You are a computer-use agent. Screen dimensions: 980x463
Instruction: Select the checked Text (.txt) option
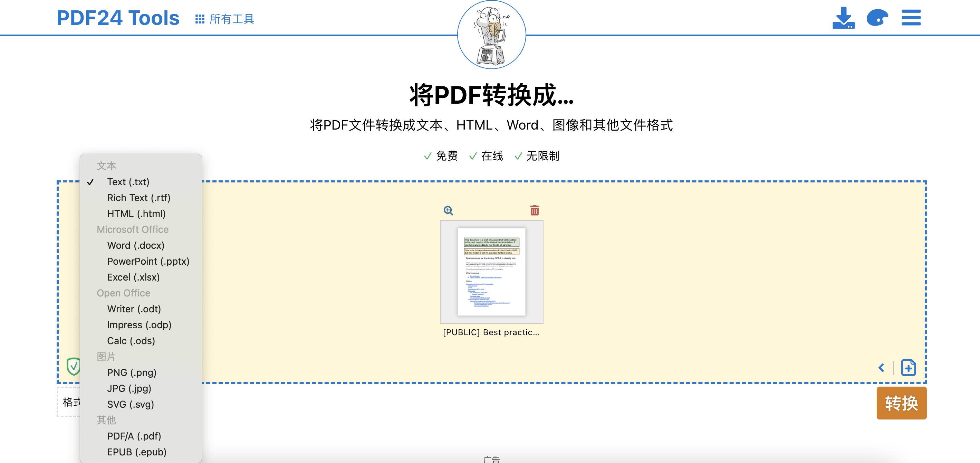coord(128,182)
